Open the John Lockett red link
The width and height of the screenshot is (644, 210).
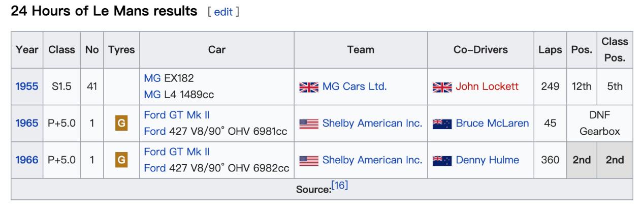click(487, 86)
